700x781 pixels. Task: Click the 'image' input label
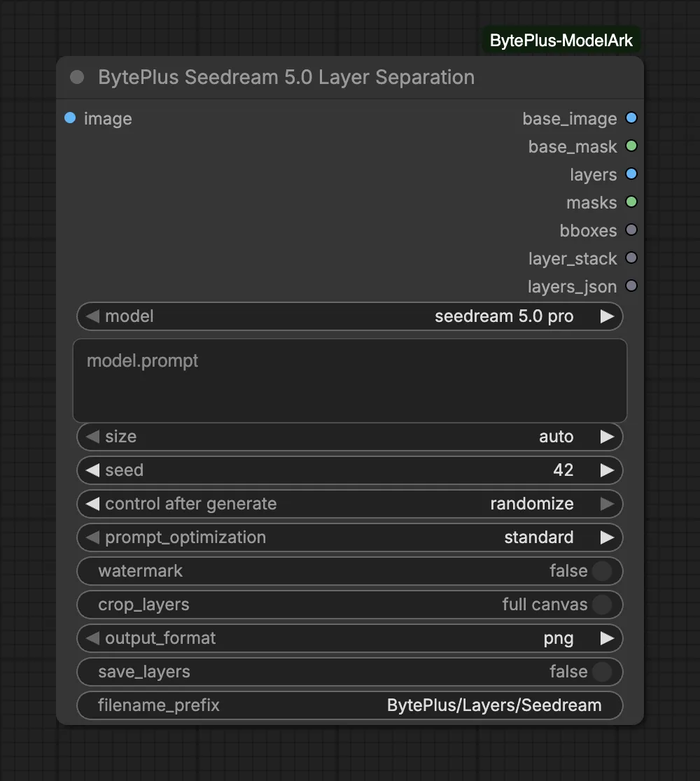pyautogui.click(x=108, y=118)
